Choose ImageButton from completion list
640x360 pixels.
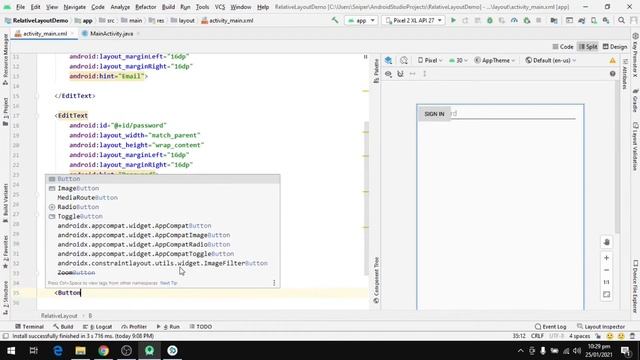click(x=162, y=188)
